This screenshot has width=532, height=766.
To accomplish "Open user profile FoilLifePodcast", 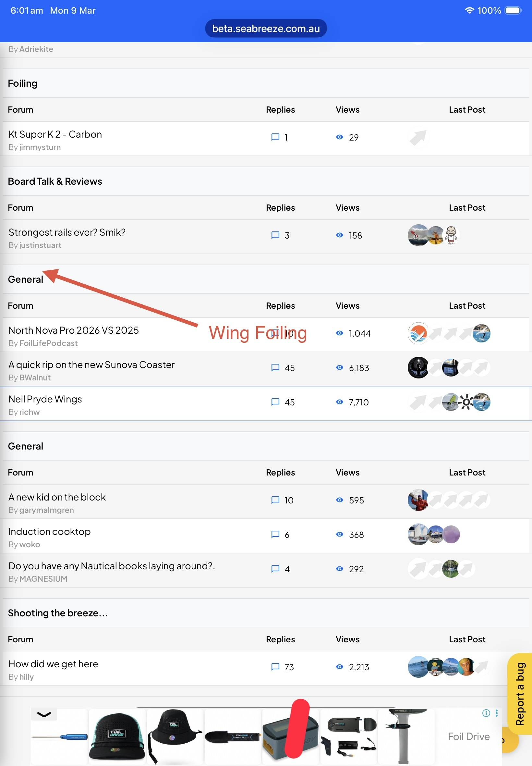I will point(48,343).
